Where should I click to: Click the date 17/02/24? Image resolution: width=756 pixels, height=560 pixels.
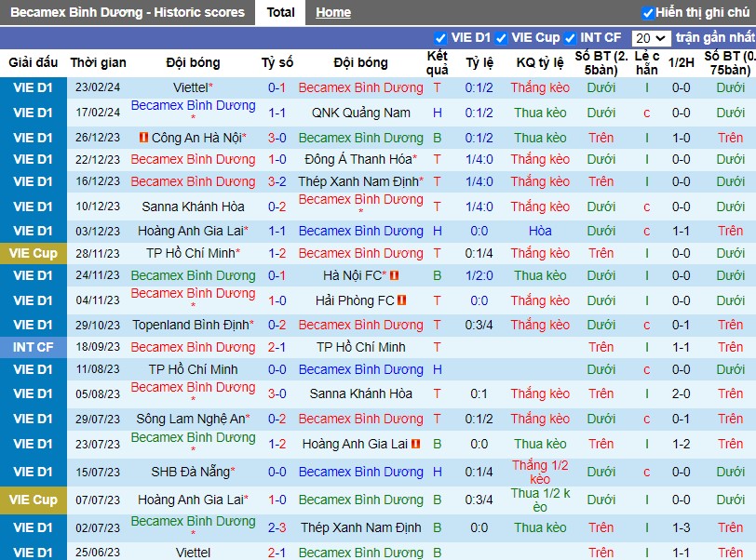click(x=98, y=113)
